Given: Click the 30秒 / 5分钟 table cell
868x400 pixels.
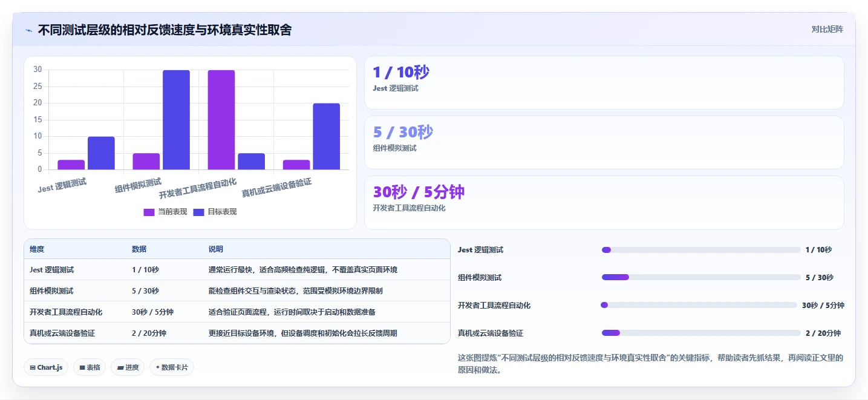Looking at the screenshot, I should 152,312.
